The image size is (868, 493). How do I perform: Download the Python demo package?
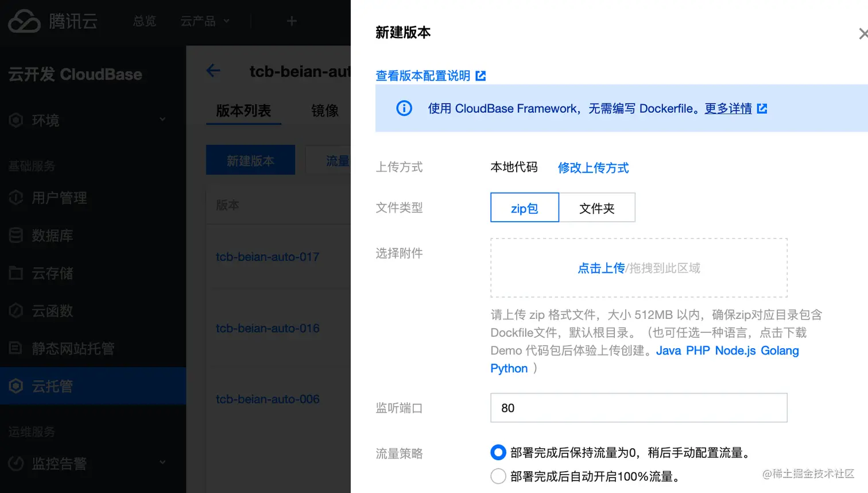point(509,368)
